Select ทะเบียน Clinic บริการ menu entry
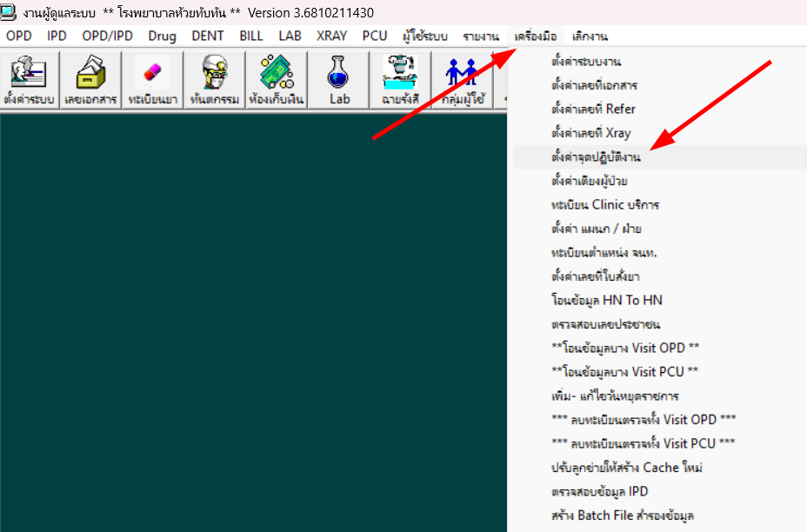Screen dimensions: 807x532 click(x=605, y=205)
